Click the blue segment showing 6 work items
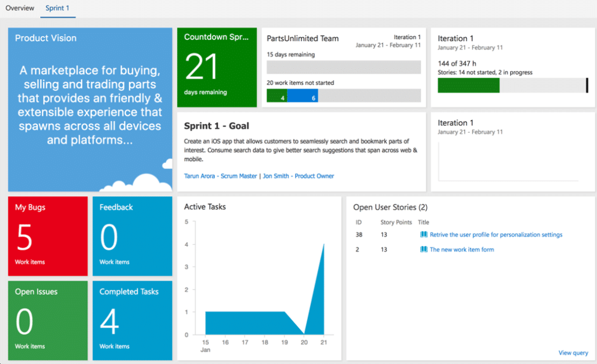 point(303,96)
